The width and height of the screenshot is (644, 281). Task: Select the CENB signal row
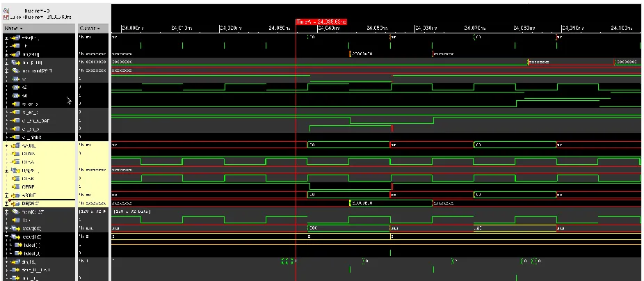(x=39, y=187)
